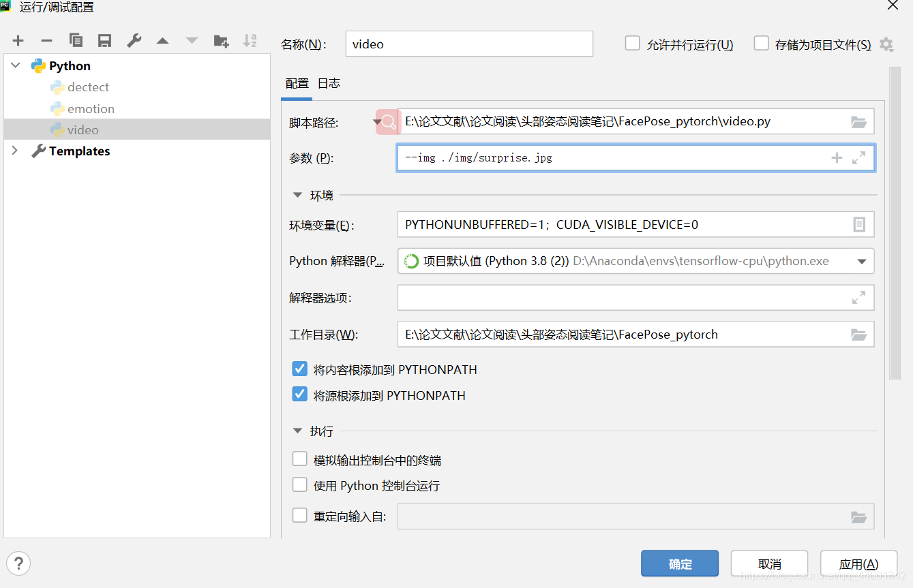Click the red search icon by script path

(387, 122)
